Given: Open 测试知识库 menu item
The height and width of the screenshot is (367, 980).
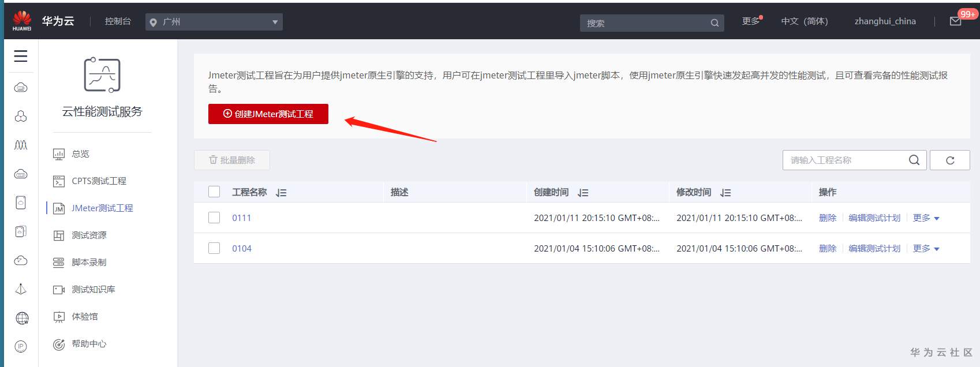Looking at the screenshot, I should (x=93, y=290).
